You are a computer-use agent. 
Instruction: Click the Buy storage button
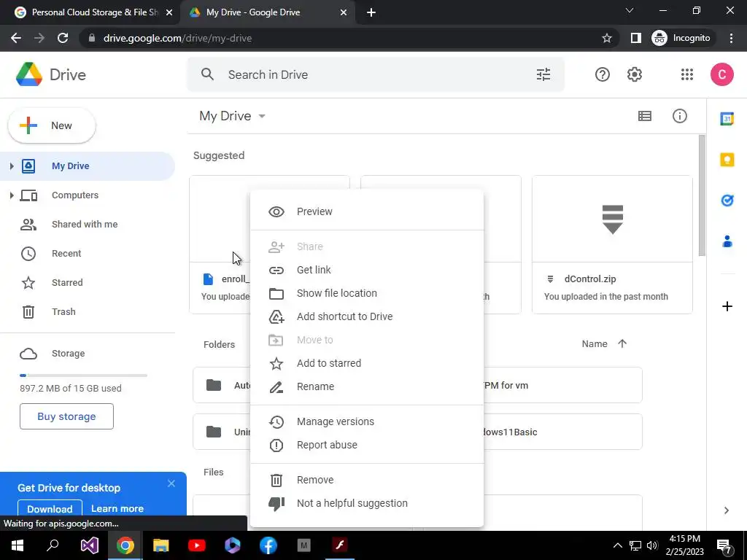click(x=66, y=416)
